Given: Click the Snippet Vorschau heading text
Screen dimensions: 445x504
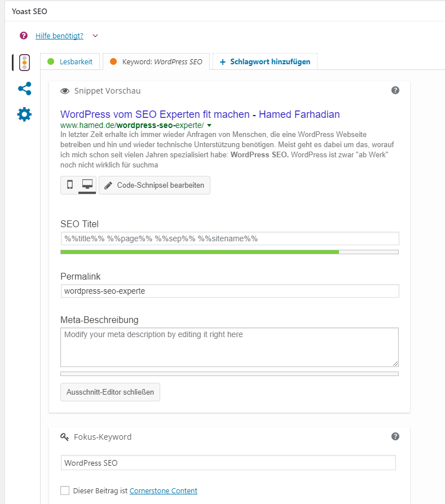Looking at the screenshot, I should [x=107, y=91].
